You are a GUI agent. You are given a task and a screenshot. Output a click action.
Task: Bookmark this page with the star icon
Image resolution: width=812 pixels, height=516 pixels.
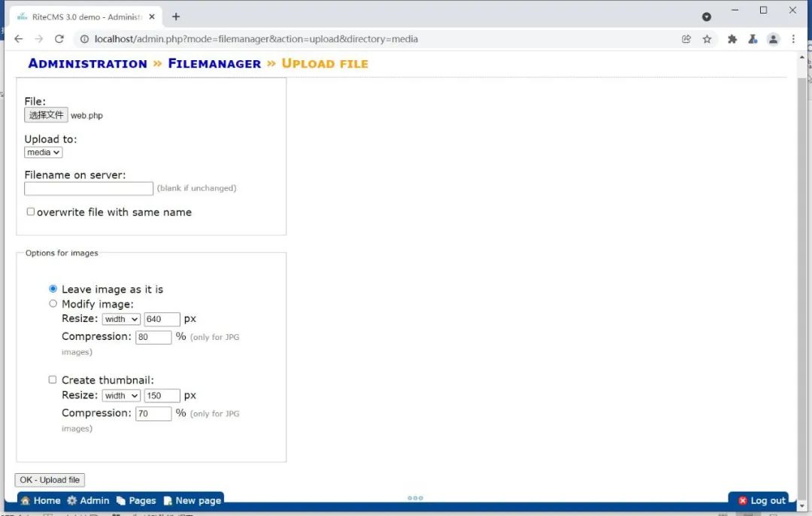click(x=707, y=39)
